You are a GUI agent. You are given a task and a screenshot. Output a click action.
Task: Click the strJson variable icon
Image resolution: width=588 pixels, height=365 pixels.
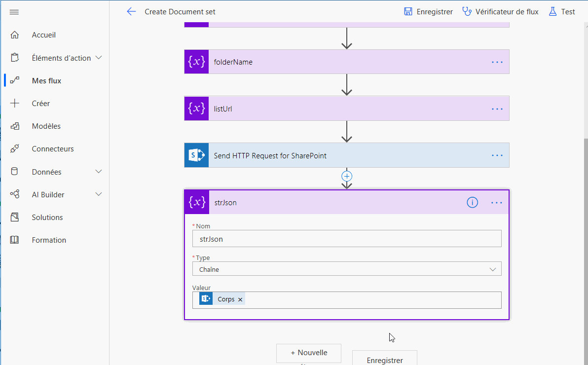tap(197, 202)
